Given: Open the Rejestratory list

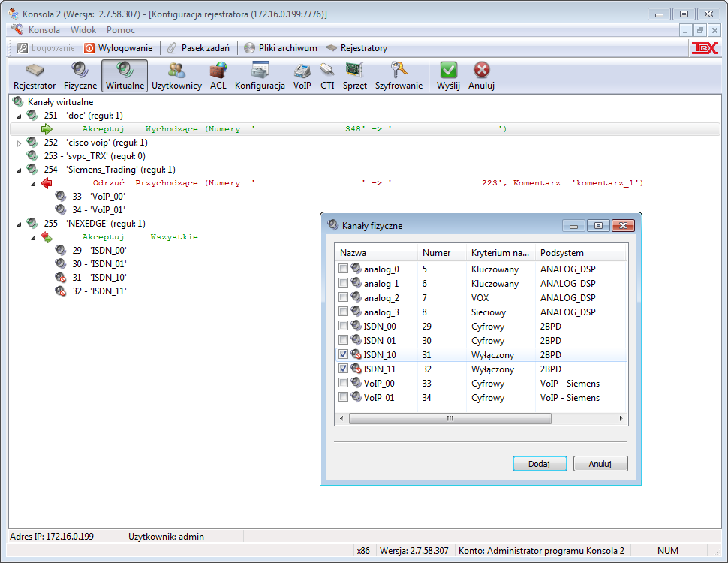Looking at the screenshot, I should [356, 48].
